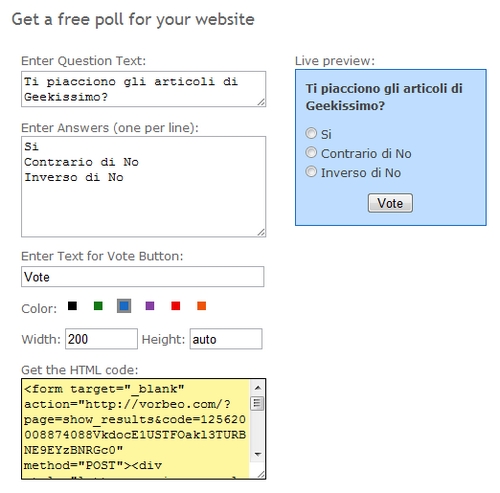Click inside the HTML code box
The width and height of the screenshot is (500, 493).
136,429
